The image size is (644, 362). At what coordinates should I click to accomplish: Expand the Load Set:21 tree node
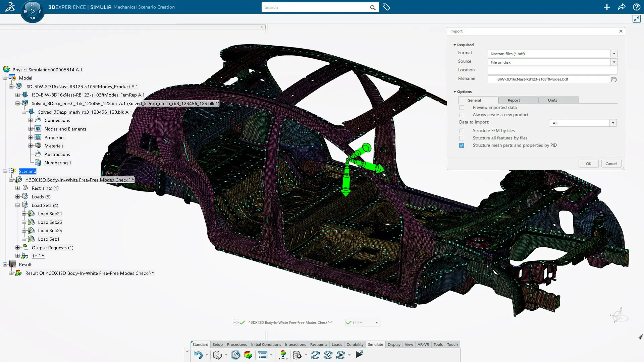click(x=24, y=214)
